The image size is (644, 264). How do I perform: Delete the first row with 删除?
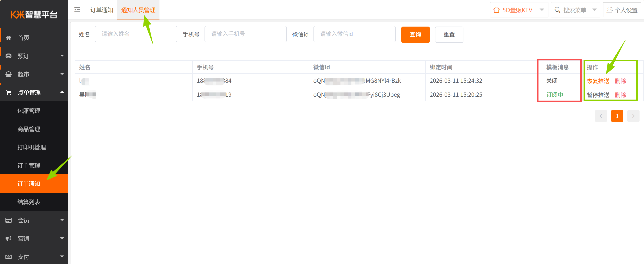tap(620, 81)
